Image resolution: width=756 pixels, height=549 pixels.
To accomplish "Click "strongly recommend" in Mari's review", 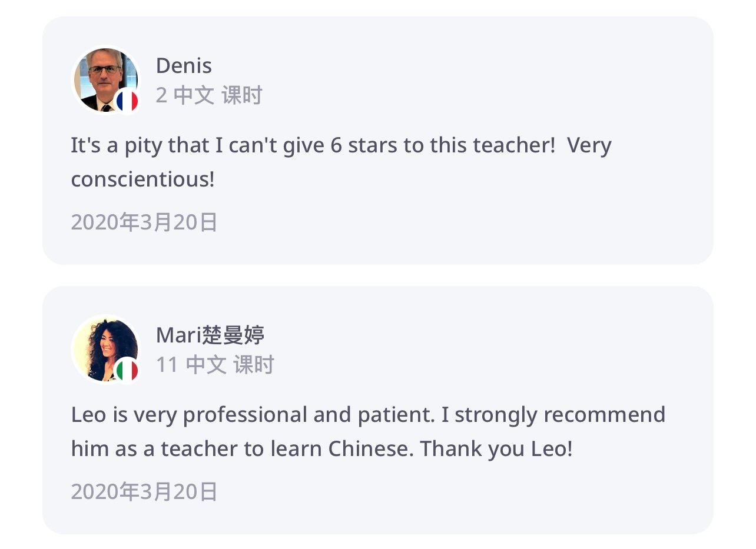I will 560,415.
